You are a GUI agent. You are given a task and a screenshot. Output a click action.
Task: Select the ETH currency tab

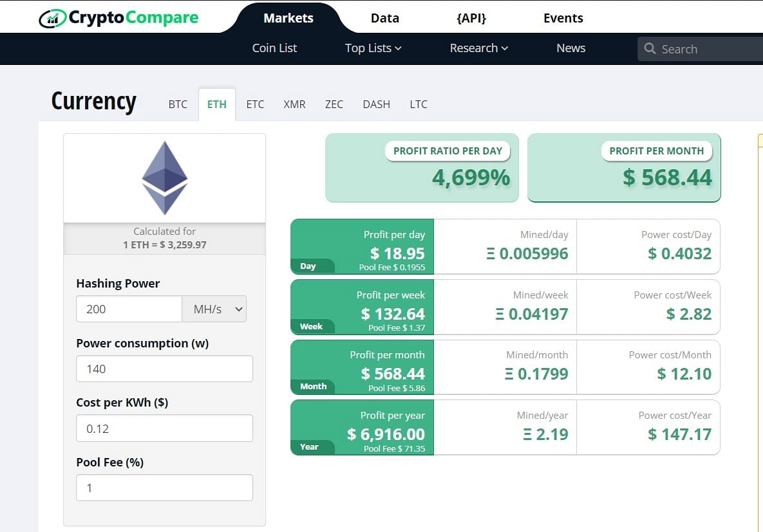[x=217, y=104]
